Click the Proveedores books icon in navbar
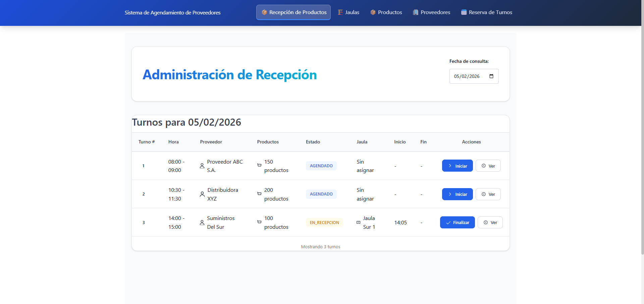Screen dimensions: 644x304 [415, 12]
